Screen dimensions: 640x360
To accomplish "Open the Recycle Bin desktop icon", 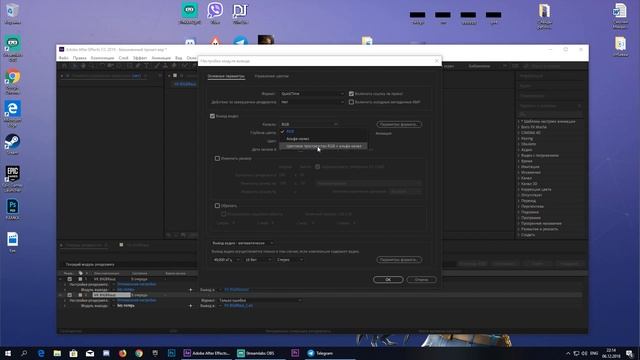I will pyautogui.click(x=13, y=13).
